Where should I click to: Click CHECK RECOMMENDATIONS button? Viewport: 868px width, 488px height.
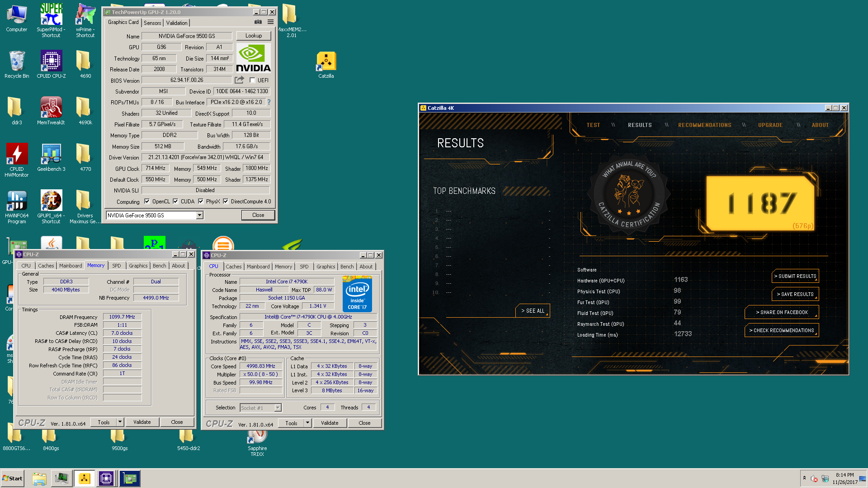(x=782, y=330)
